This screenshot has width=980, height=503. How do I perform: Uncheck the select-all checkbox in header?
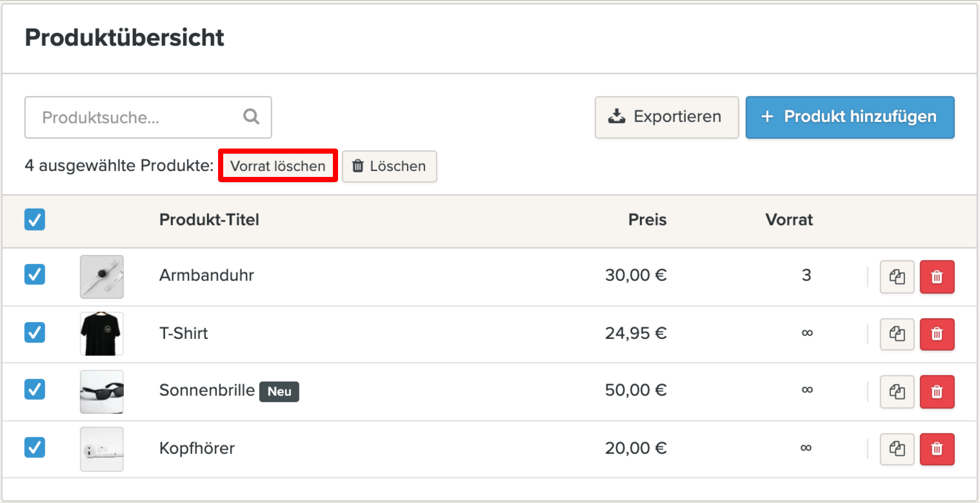[35, 220]
